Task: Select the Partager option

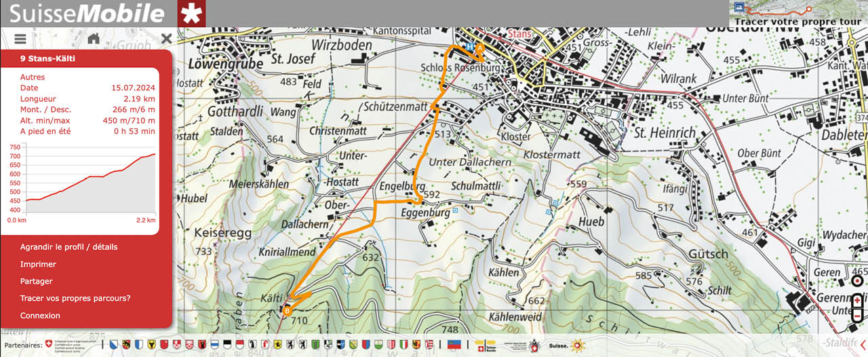Action: pyautogui.click(x=36, y=281)
